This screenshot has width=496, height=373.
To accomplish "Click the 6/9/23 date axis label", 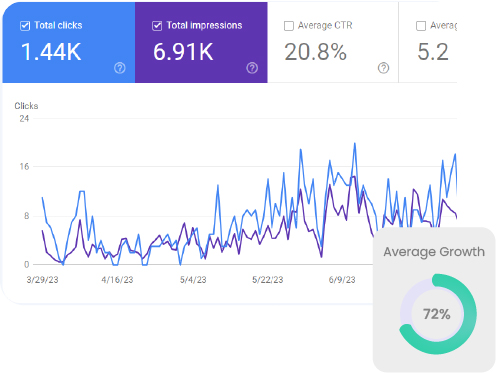I will pyautogui.click(x=342, y=280).
